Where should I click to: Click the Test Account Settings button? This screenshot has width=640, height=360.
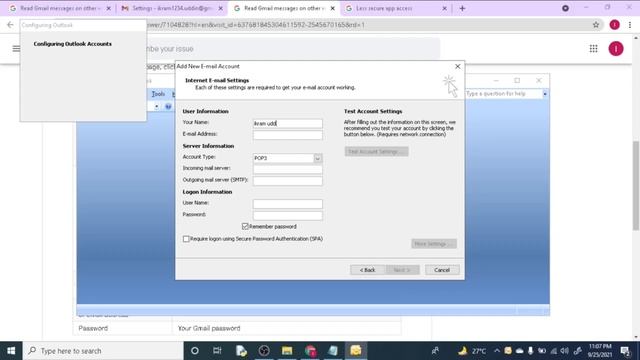[376, 151]
